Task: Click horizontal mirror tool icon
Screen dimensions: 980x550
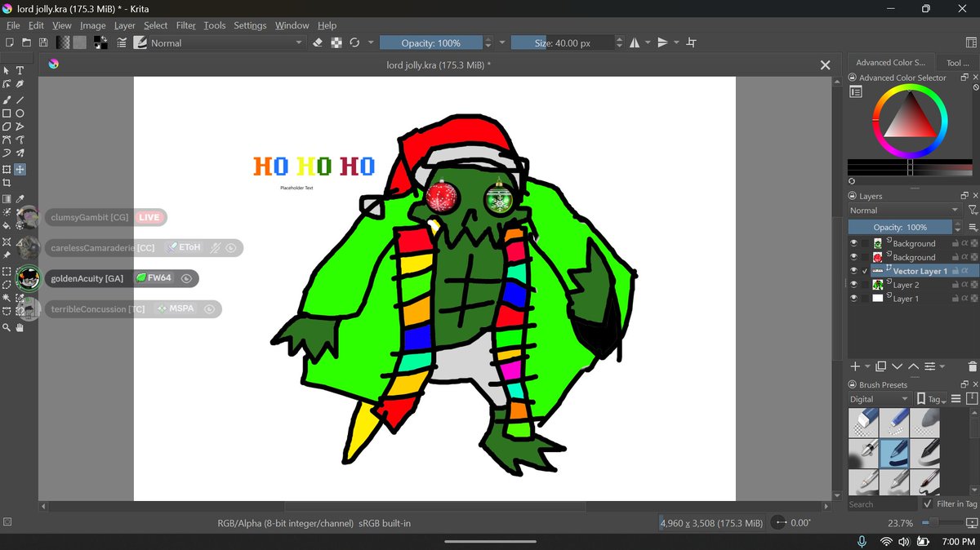Action: point(635,42)
